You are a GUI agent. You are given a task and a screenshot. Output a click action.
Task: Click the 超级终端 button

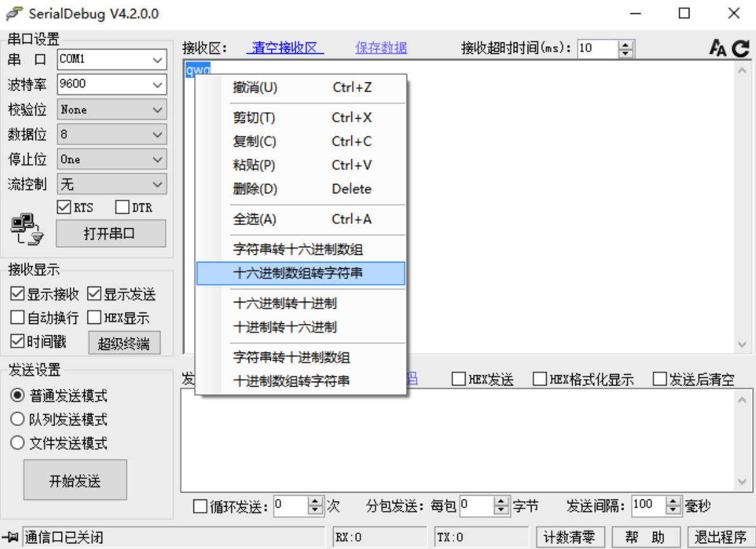(x=124, y=343)
